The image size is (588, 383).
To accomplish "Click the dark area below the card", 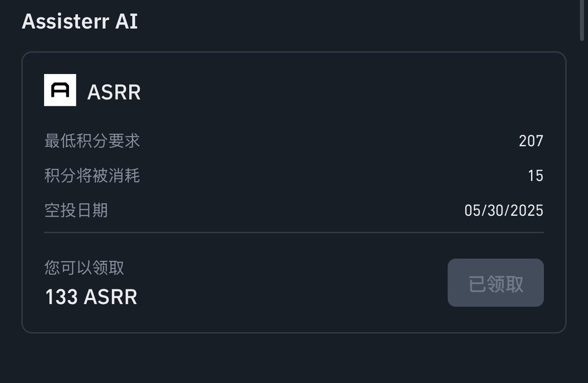I will pyautogui.click(x=294, y=359).
